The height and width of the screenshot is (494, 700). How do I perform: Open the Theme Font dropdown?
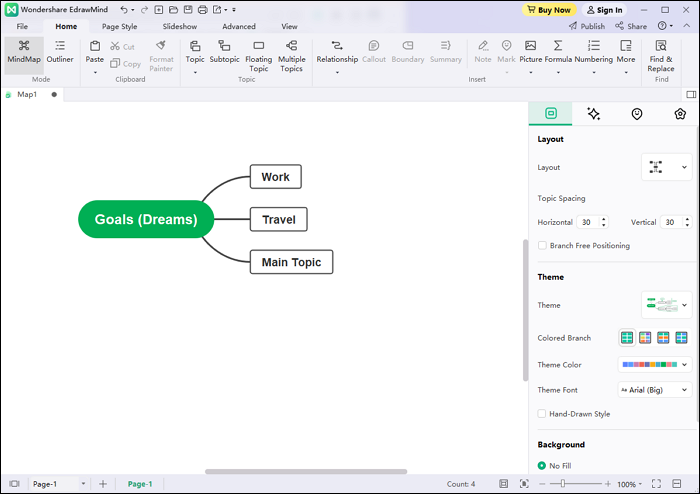point(655,390)
